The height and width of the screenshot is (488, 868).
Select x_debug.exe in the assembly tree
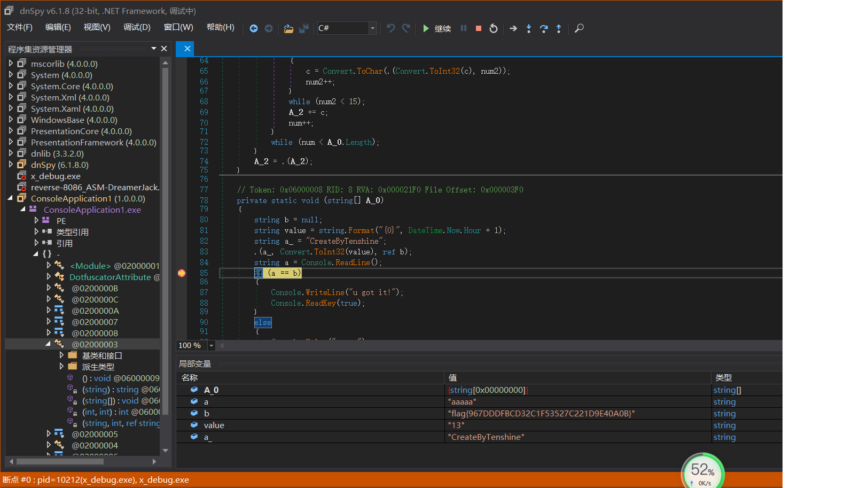56,176
